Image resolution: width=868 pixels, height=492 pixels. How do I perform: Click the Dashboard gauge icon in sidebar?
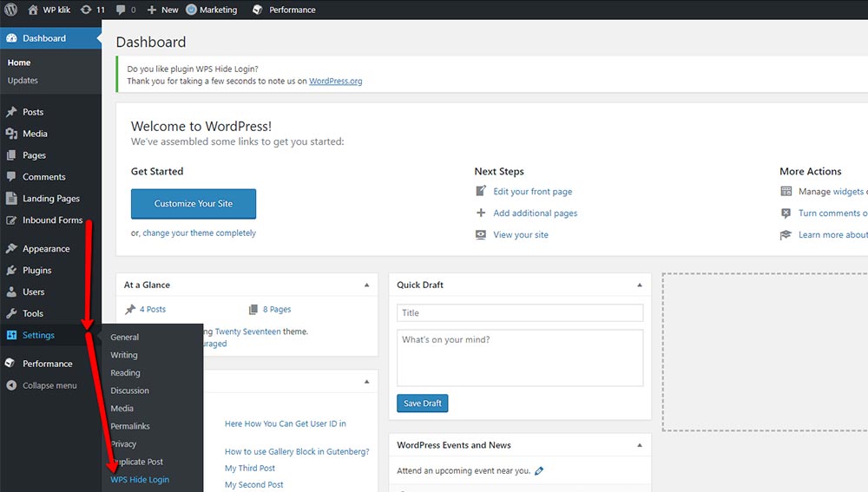pyautogui.click(x=11, y=38)
